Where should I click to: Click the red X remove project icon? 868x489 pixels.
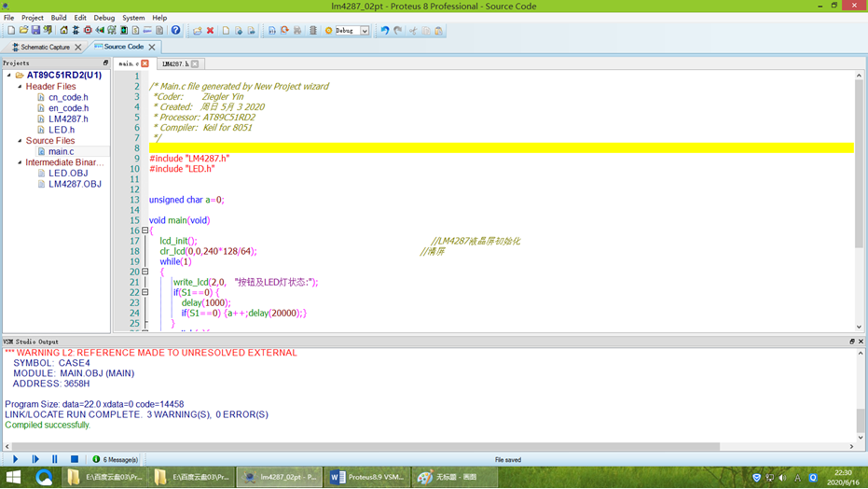[x=211, y=31]
